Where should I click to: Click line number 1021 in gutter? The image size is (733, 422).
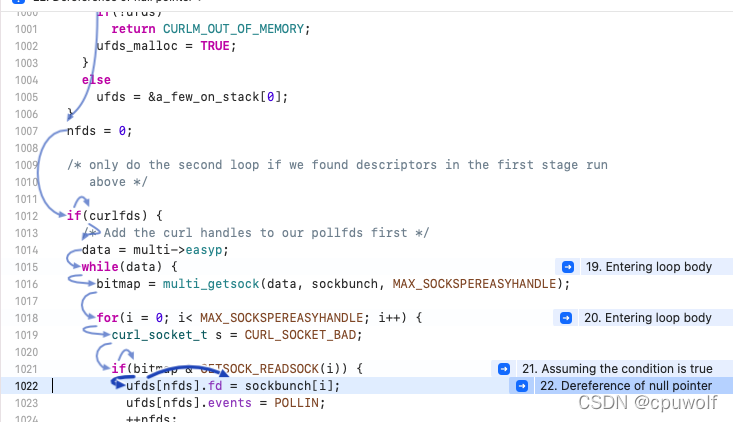(26, 369)
